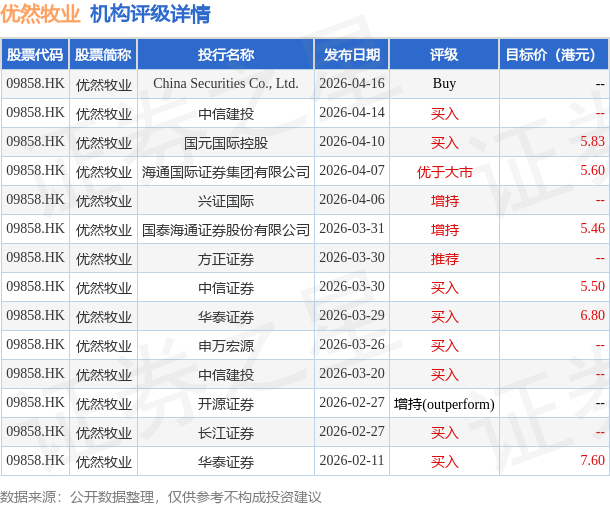Select 华泰证券 in the 2026-03-29 row
610x506 pixels.
226,317
